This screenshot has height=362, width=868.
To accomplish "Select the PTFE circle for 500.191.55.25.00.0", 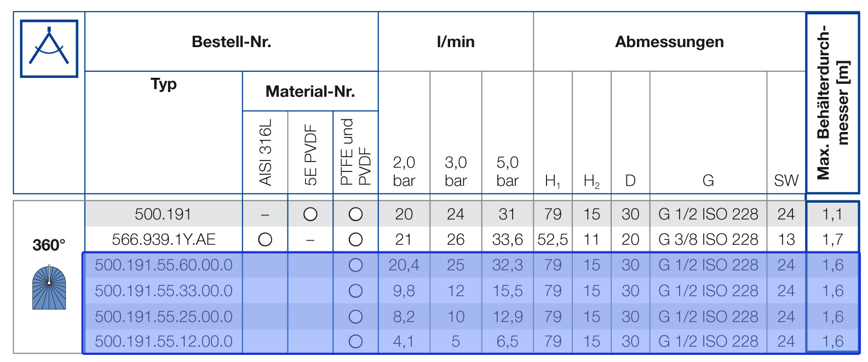I will tap(355, 317).
